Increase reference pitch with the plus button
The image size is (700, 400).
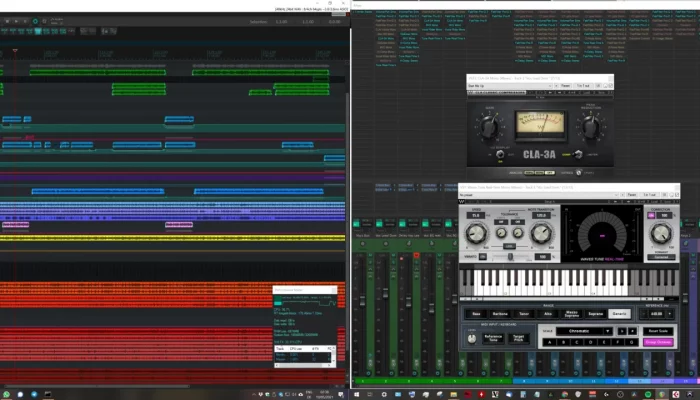coord(670,314)
